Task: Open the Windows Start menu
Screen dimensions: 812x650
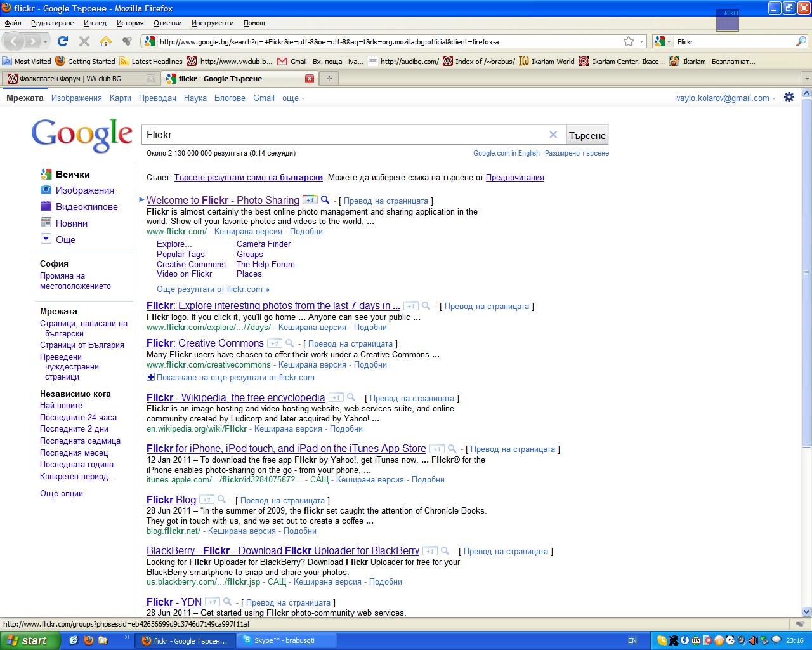Action: tap(30, 640)
